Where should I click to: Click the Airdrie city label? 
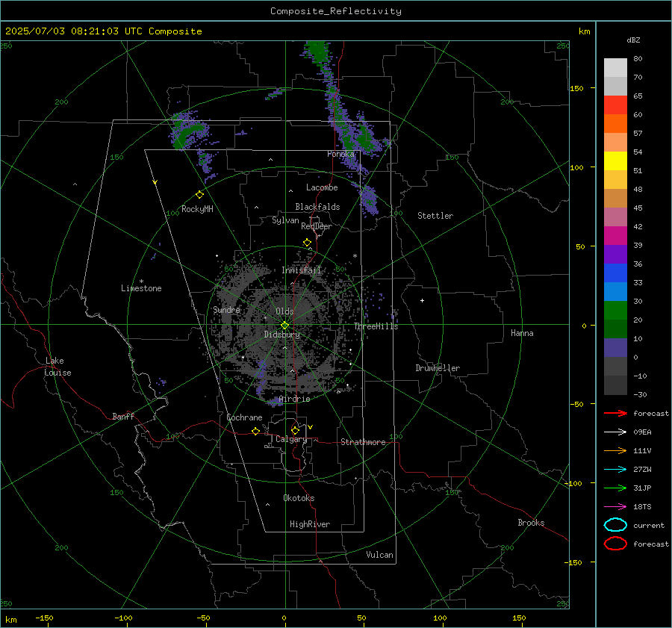pyautogui.click(x=294, y=399)
